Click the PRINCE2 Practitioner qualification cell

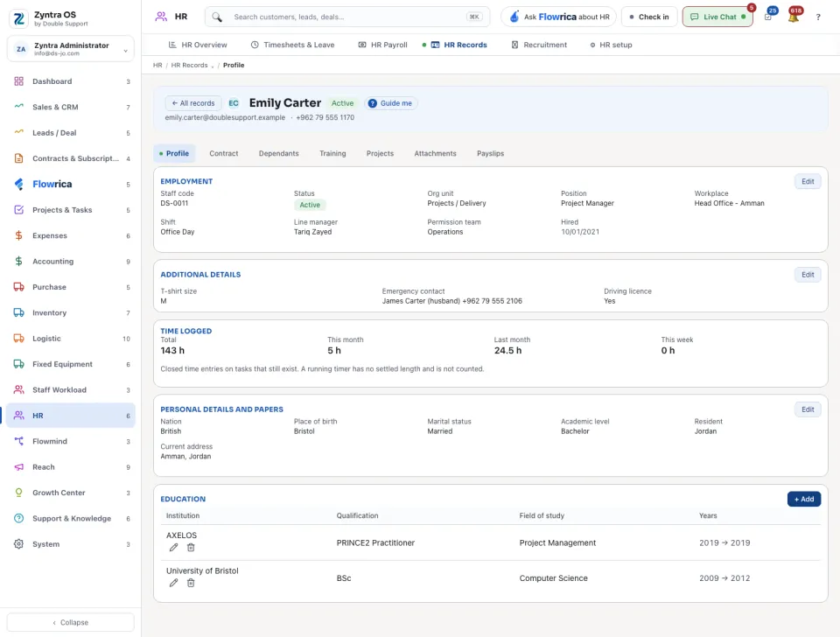click(375, 542)
